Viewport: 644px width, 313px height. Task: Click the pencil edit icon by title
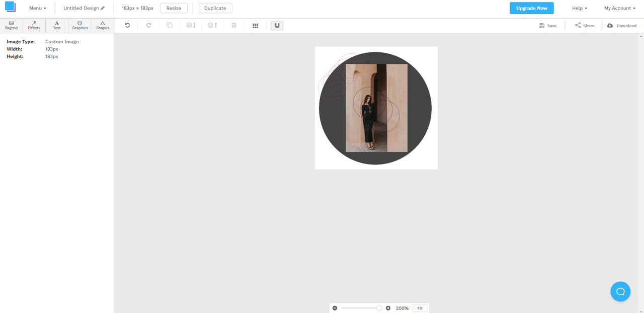point(103,9)
